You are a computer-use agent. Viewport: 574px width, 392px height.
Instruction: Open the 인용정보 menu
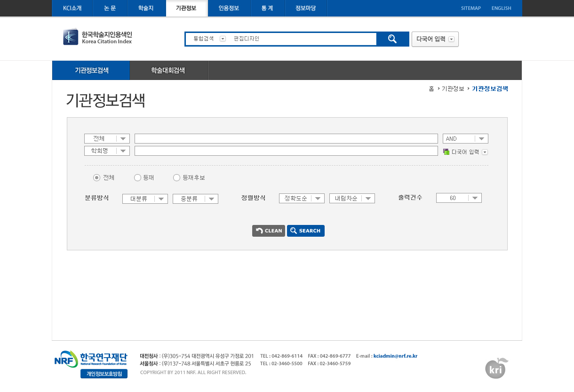229,8
